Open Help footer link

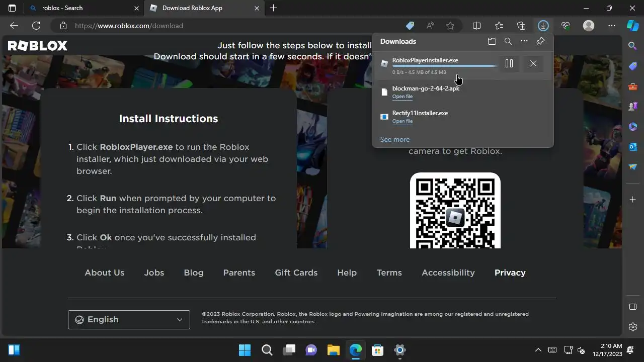[x=347, y=273]
